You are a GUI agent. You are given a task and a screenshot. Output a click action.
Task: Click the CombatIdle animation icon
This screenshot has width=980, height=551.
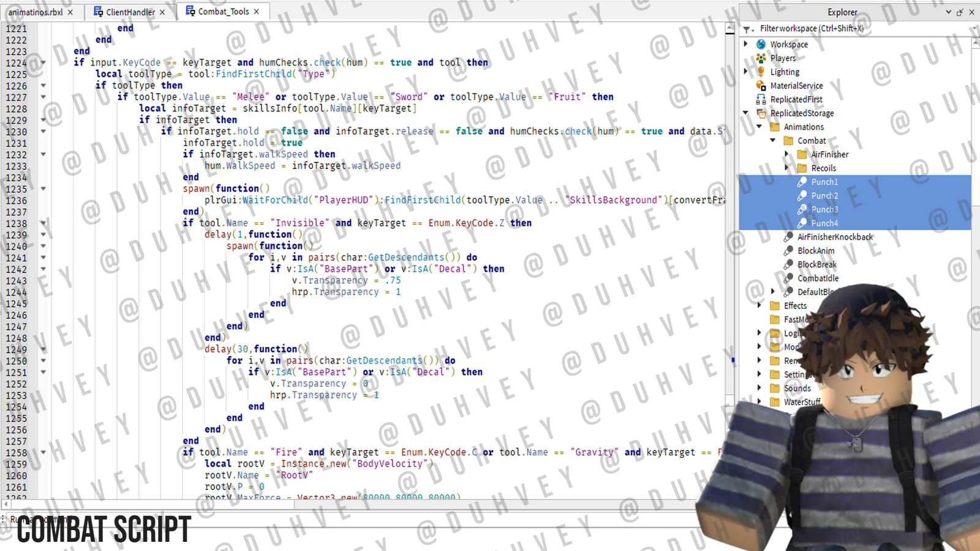pos(788,279)
